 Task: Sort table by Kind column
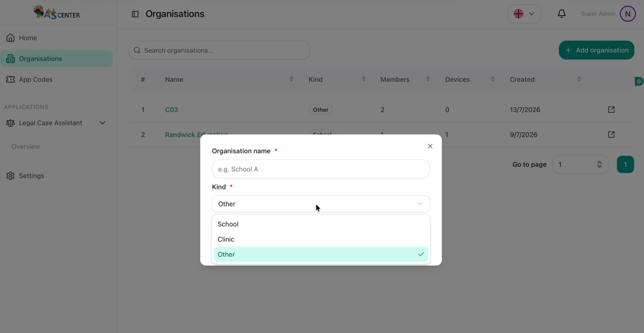[x=363, y=79]
